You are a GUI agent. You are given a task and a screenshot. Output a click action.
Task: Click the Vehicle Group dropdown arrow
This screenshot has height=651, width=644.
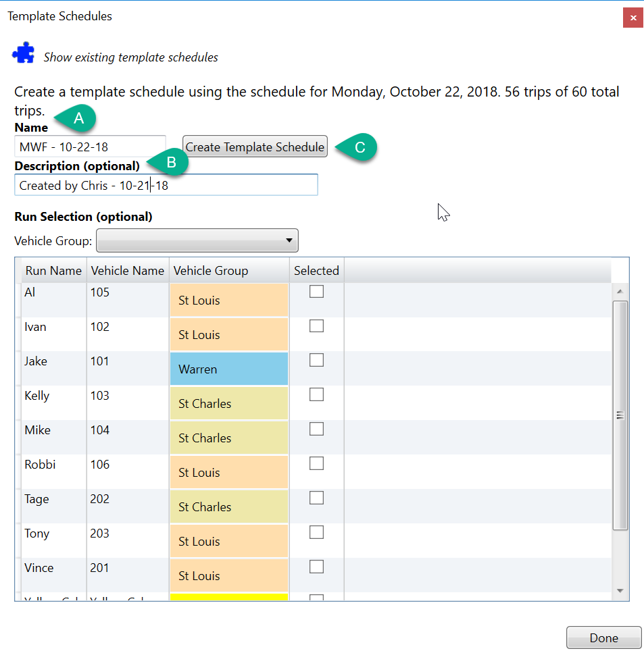[x=289, y=240]
